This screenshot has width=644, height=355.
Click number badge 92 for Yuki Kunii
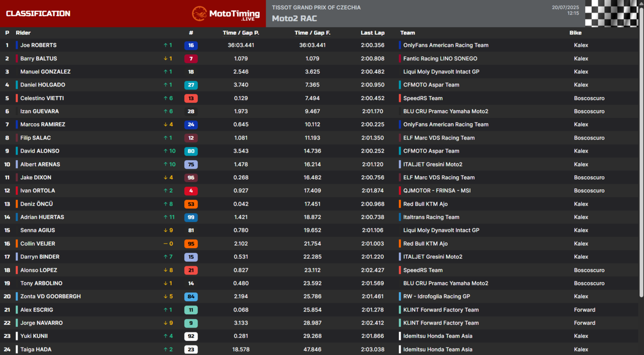click(191, 336)
